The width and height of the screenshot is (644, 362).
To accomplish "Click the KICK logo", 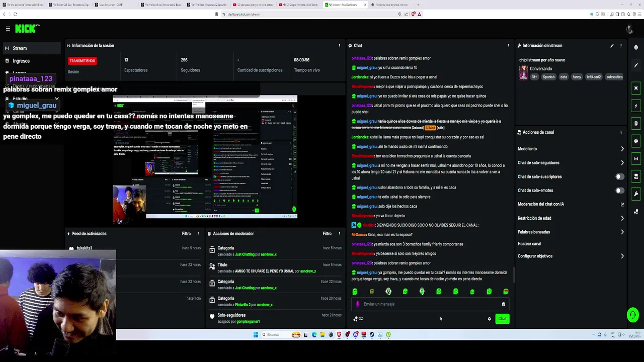I will [x=26, y=29].
